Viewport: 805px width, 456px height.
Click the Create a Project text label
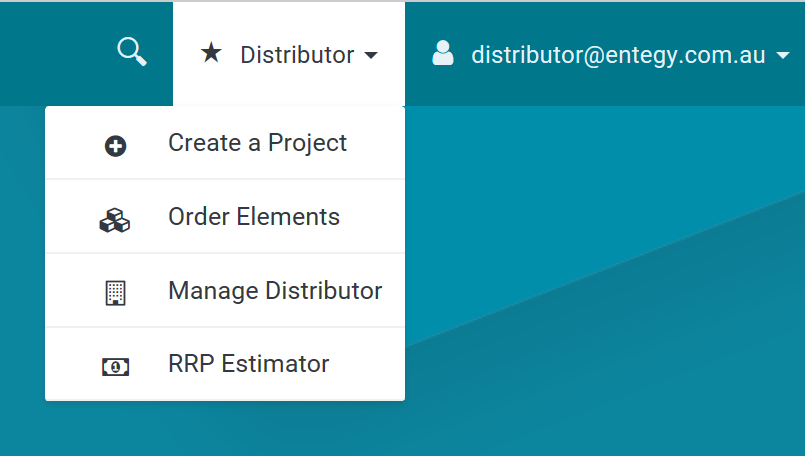point(258,143)
